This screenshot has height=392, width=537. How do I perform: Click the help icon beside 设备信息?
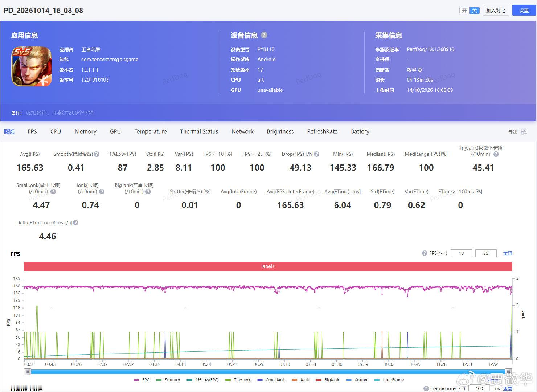(x=264, y=35)
